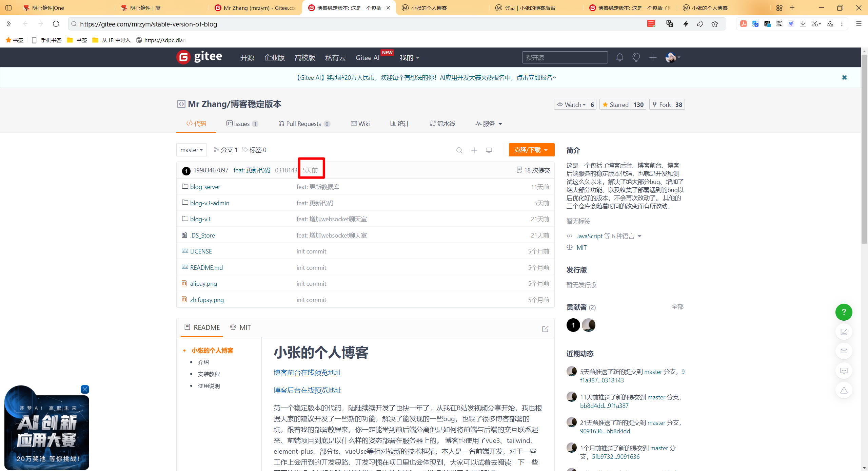Select the README tab

[x=202, y=327]
